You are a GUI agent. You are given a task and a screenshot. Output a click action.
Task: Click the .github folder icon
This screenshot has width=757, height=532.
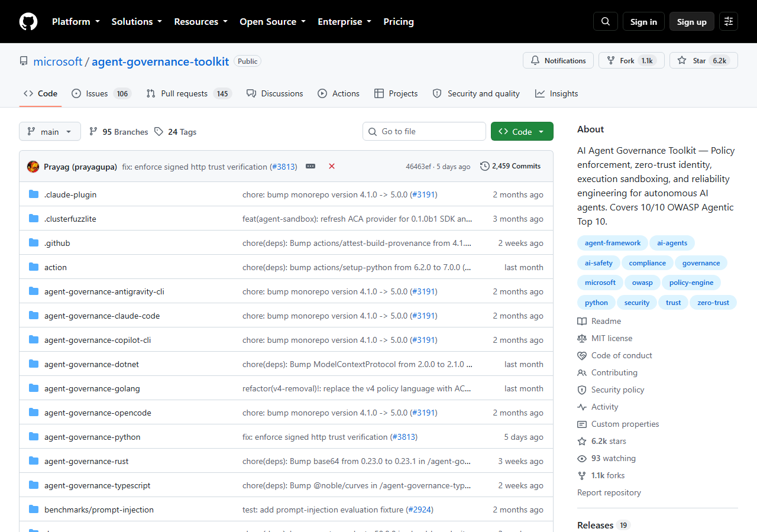coord(34,243)
